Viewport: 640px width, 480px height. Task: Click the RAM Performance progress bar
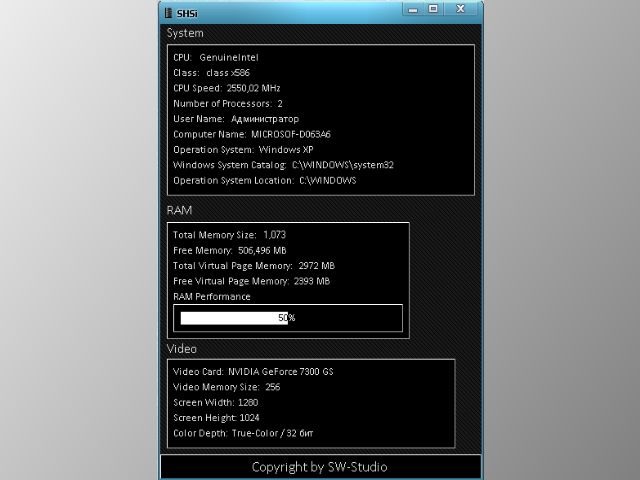288,318
